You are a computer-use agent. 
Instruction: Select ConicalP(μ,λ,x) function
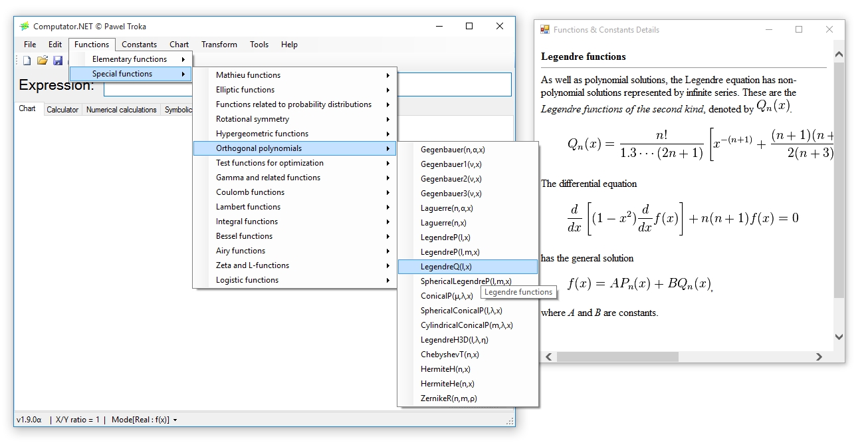pos(468,296)
